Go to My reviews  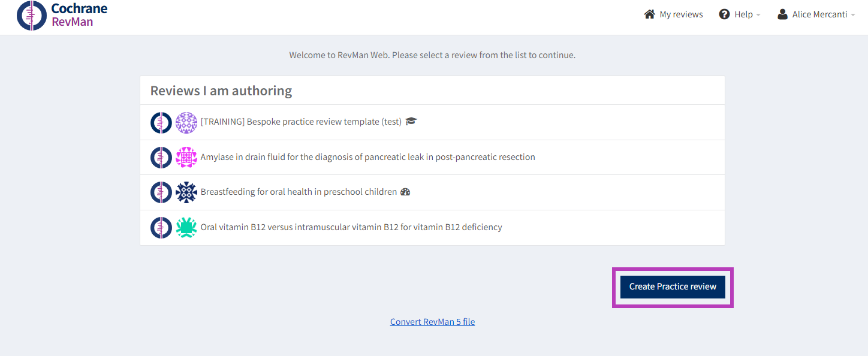tap(681, 14)
